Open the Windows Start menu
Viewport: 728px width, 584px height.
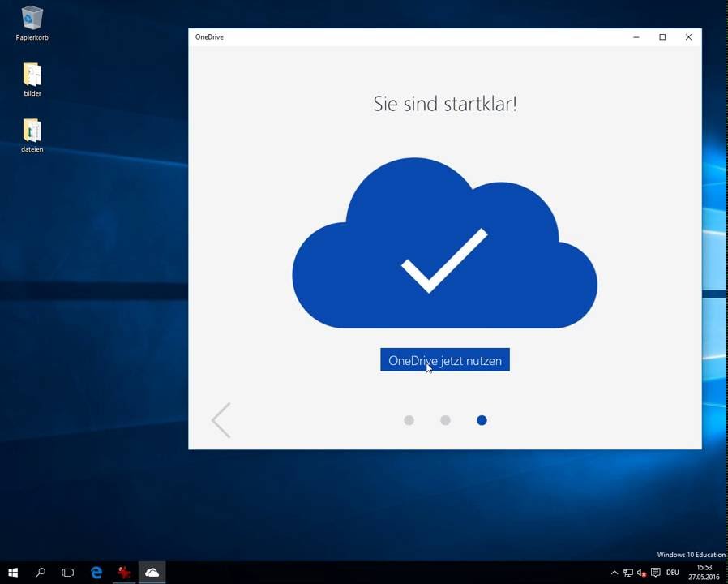[13, 573]
